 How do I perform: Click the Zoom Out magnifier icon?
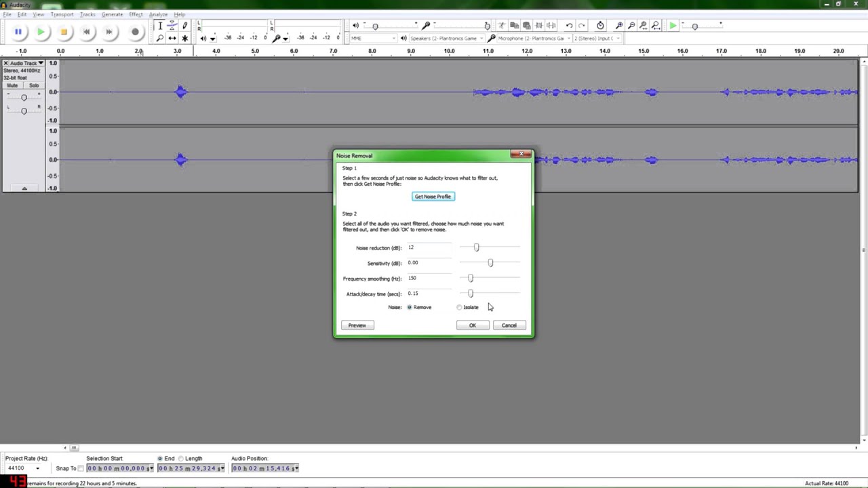tap(631, 26)
